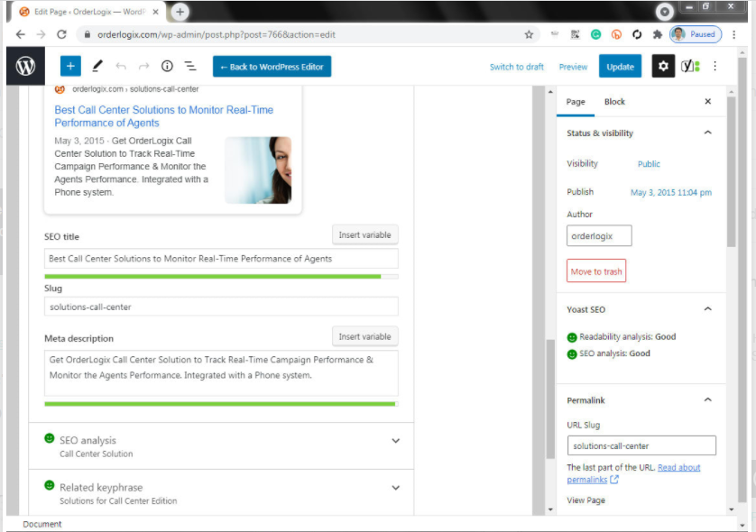This screenshot has height=532, width=756.
Task: Collapse the Yoast SEO sidebar section
Action: click(707, 309)
